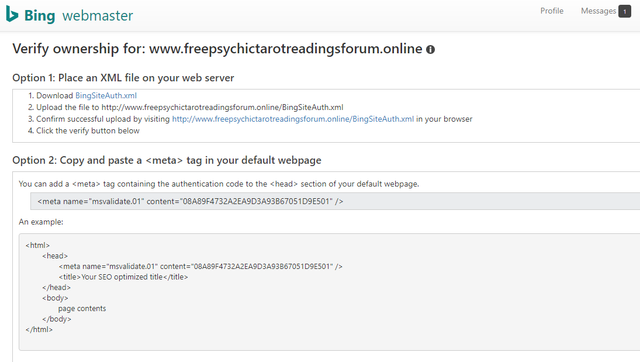Image resolution: width=640 pixels, height=362 pixels.
Task: Click the 'Option 1: Place an XML file' heading
Action: [x=123, y=78]
